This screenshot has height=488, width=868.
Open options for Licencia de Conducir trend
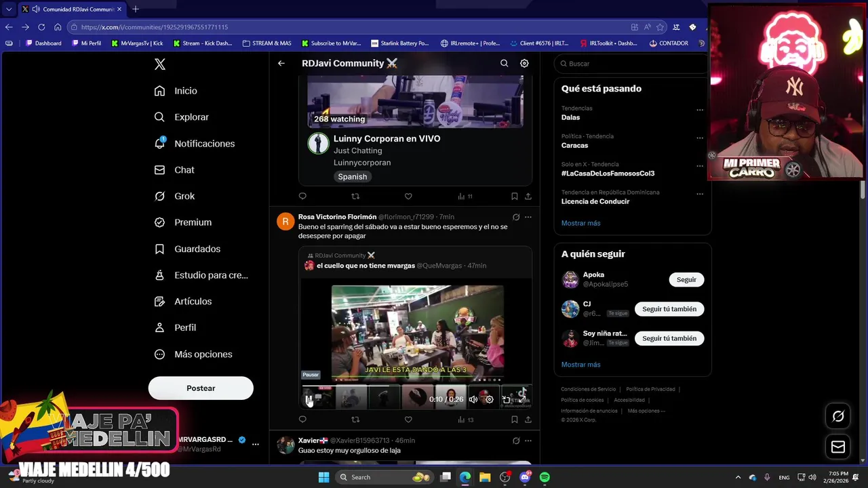point(700,194)
